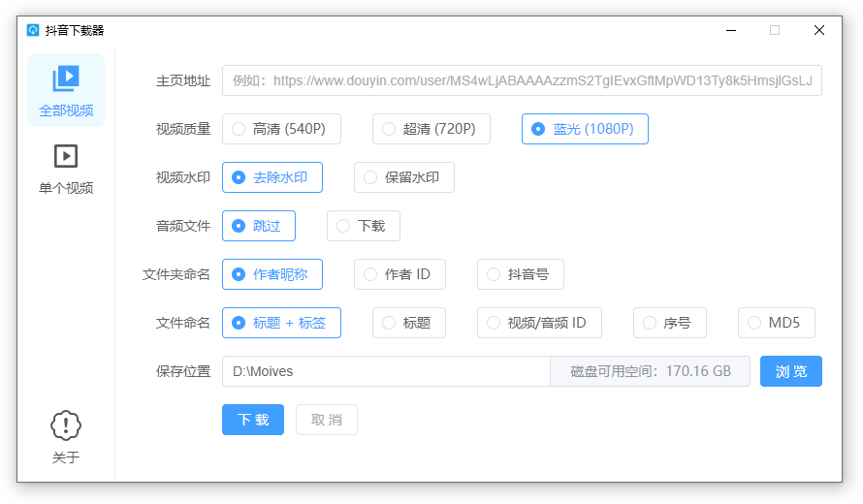Select 蓝光 (1080P) video quality

pyautogui.click(x=585, y=129)
